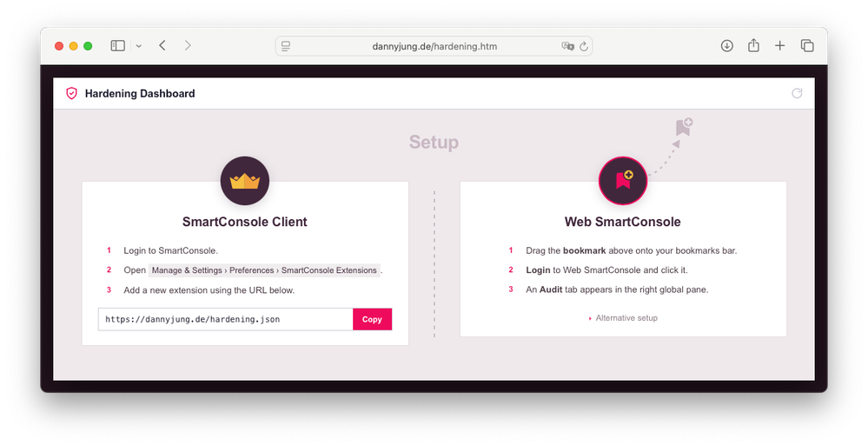Go back with the browser back arrow
The image size is (868, 446).
pyautogui.click(x=162, y=45)
